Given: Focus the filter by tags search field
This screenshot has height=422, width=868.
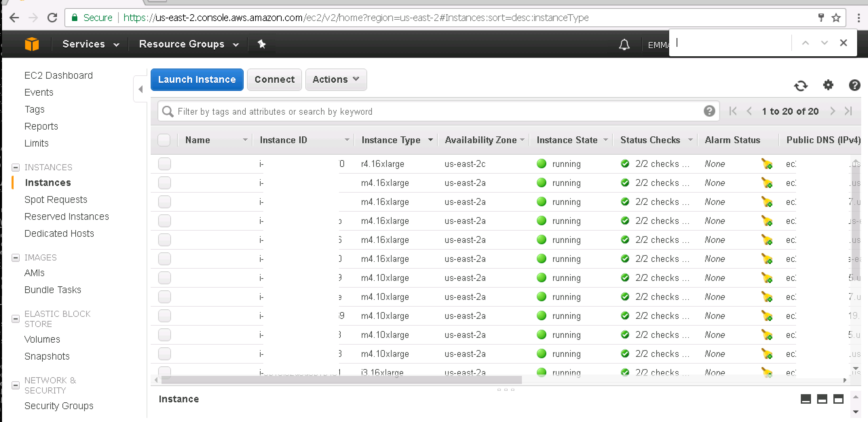Looking at the screenshot, I should tap(438, 111).
